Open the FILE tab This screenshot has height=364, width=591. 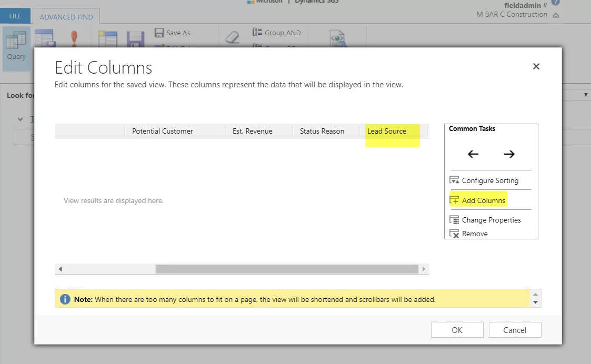[x=15, y=16]
